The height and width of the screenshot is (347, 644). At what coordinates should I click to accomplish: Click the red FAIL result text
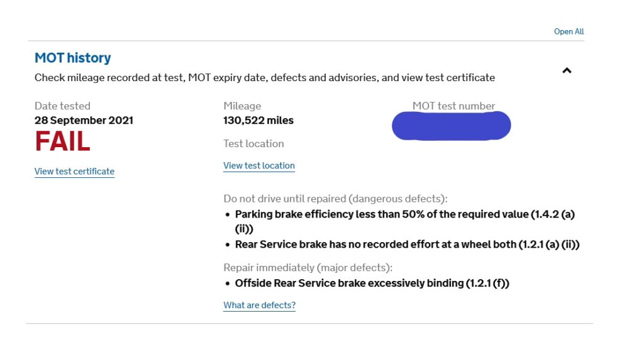62,142
